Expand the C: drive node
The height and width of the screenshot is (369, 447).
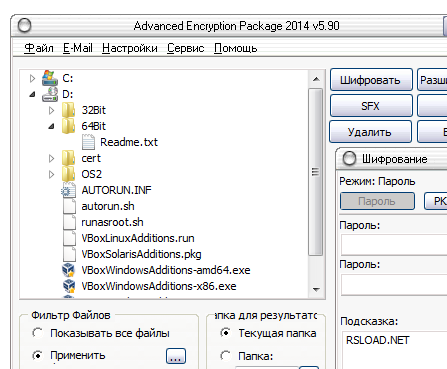[x=32, y=78]
